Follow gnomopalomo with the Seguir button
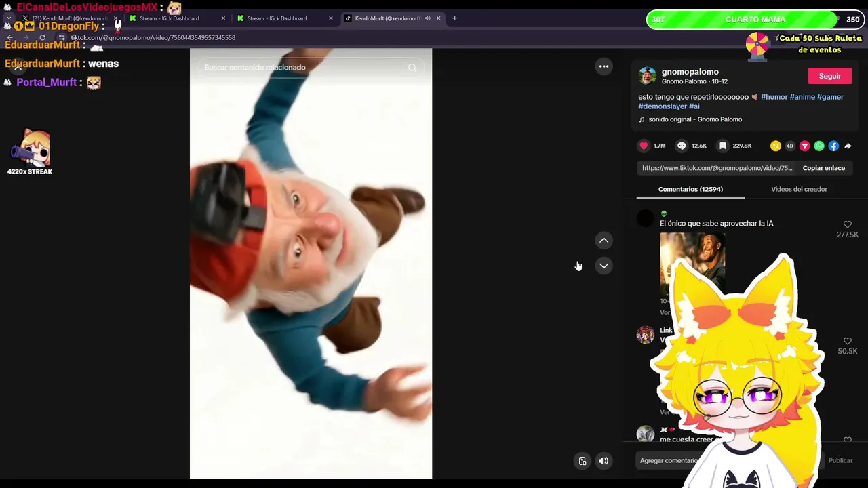This screenshot has width=868, height=488. coord(829,76)
